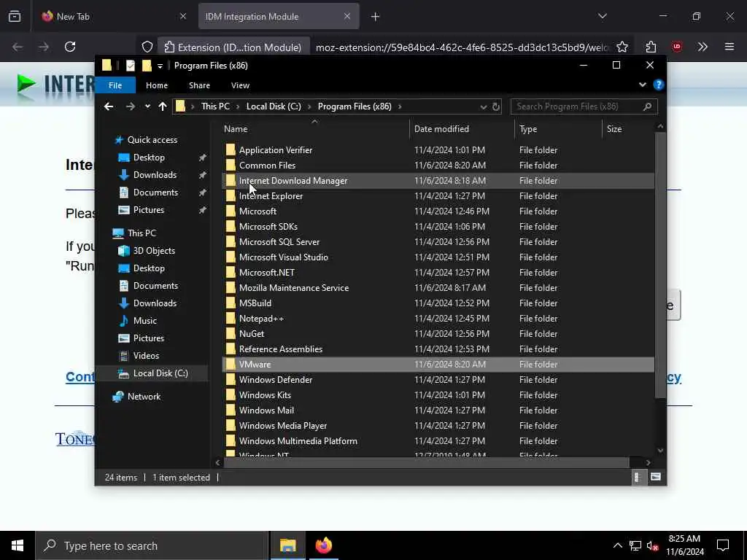This screenshot has width=747, height=560.
Task: Close the New Tab tab
Action: [x=183, y=16]
